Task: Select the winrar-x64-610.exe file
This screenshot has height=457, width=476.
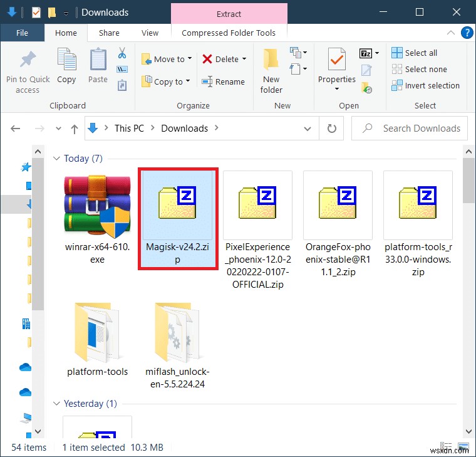Action: [x=98, y=219]
